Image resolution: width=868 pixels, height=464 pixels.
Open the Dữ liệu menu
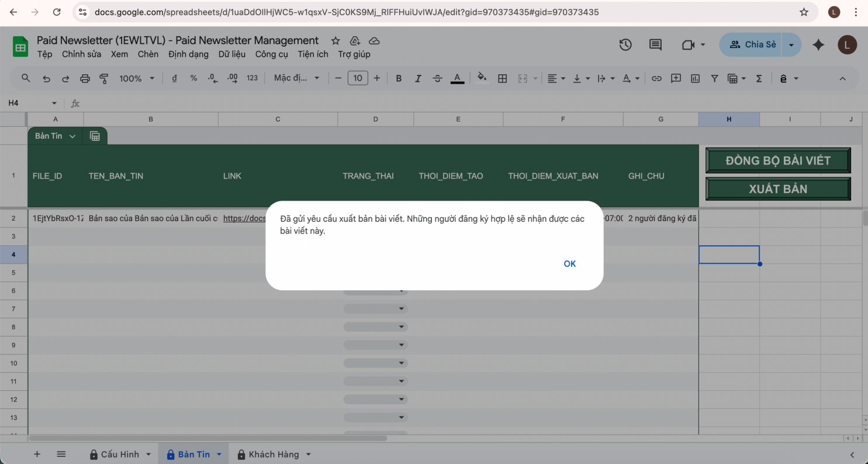[x=232, y=54]
